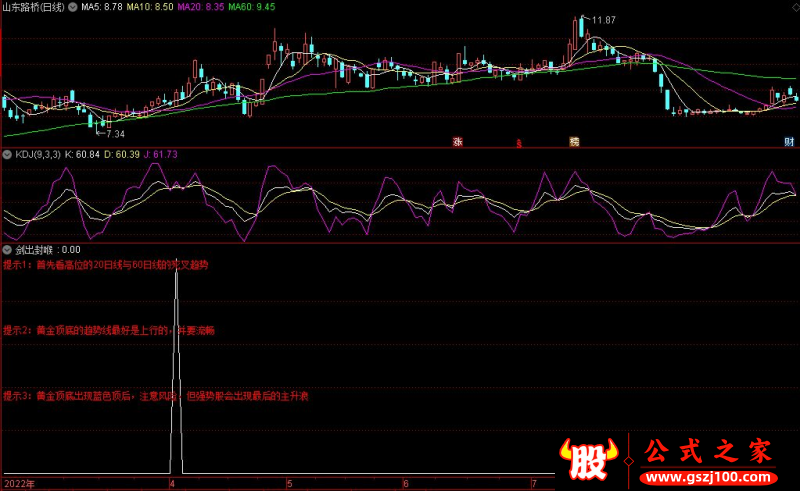Click the red $ marker icon
This screenshot has height=491, width=800.
pos(519,143)
